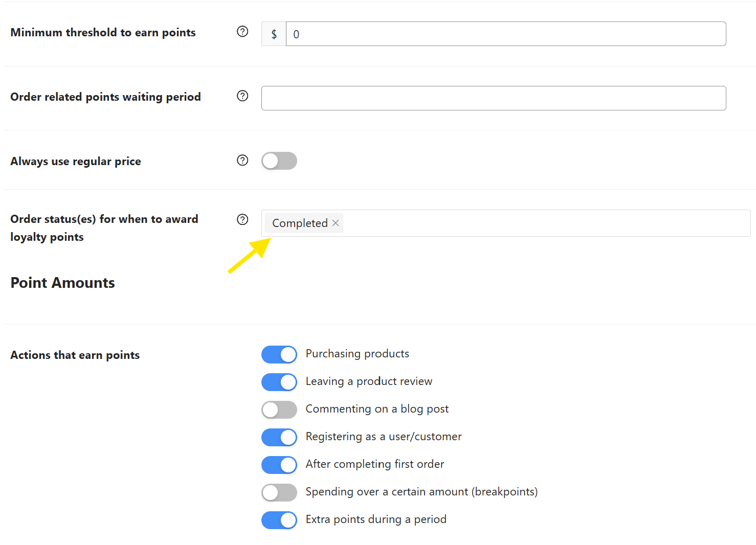Click help icon beside Order related points waiting period
Image resolution: width=756 pixels, height=545 pixels.
[242, 96]
